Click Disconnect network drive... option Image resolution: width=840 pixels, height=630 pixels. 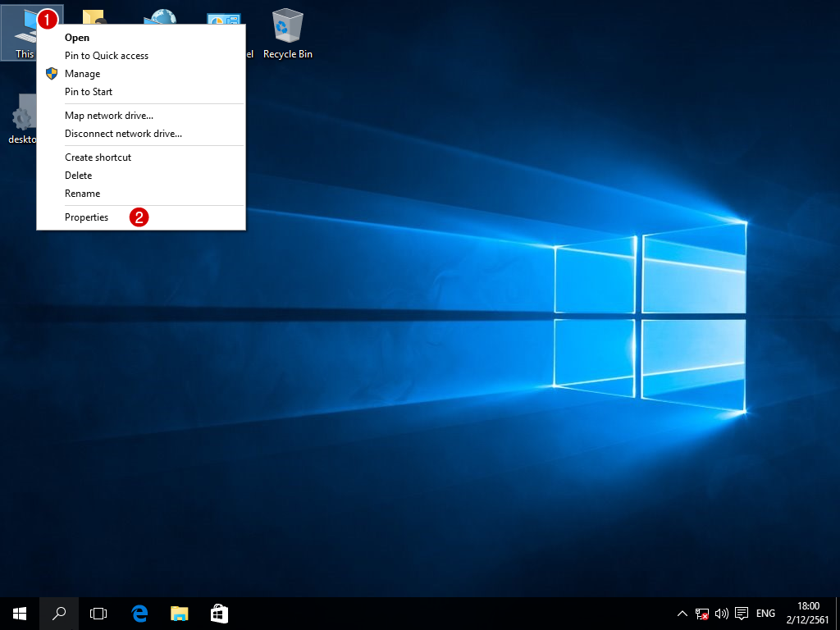[x=123, y=134]
